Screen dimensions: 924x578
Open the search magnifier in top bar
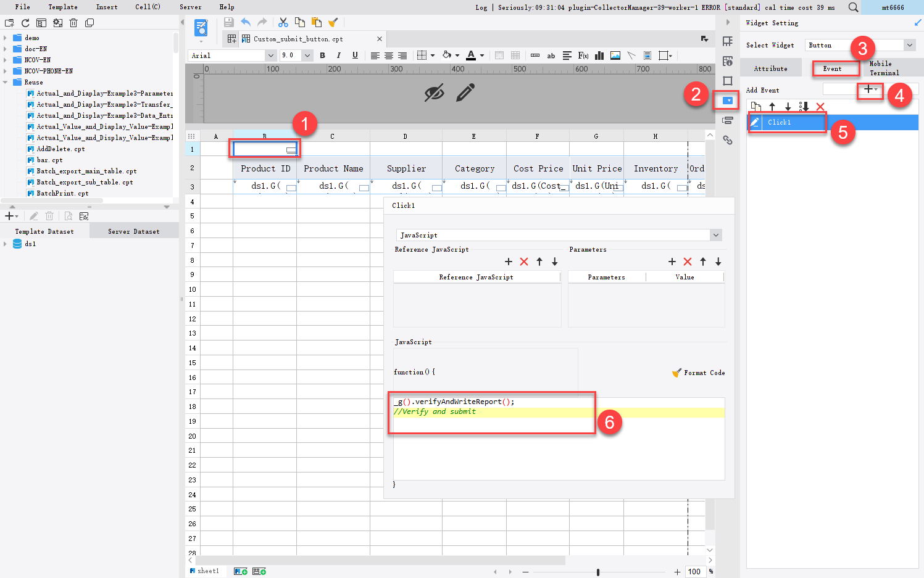pos(853,7)
